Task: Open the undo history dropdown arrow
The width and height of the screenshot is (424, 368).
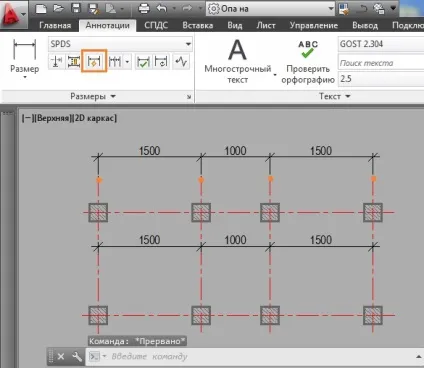Action: coord(174,8)
